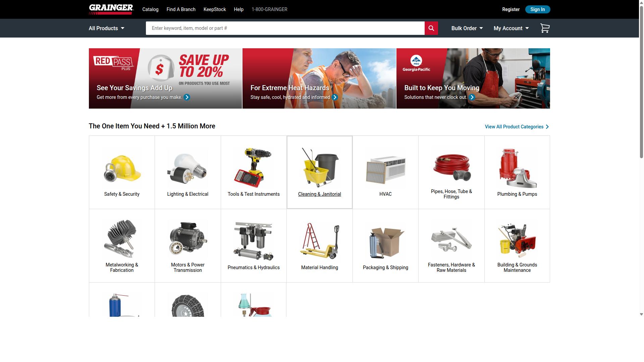Open KeepStock in top menu
The height and width of the screenshot is (362, 644).
215,9
